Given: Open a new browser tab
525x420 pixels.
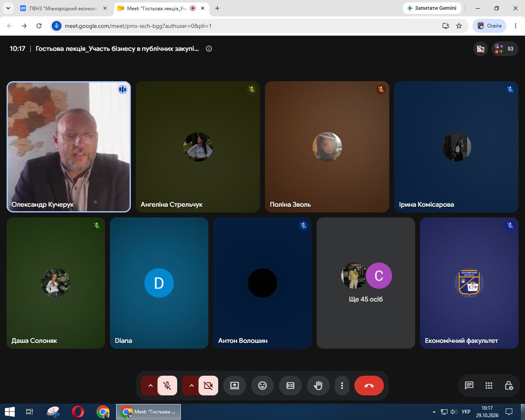Looking at the screenshot, I should 217,8.
